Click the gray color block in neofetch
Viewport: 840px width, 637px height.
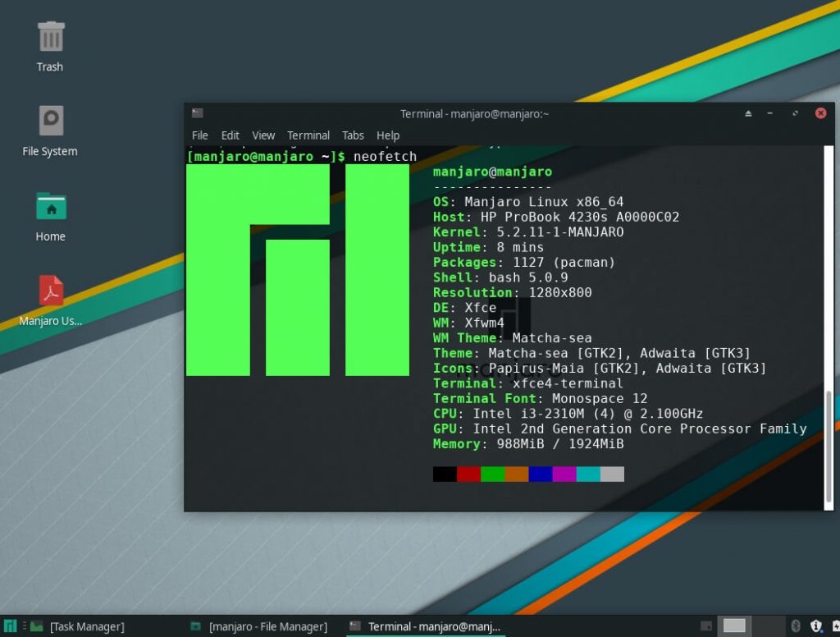(x=612, y=474)
